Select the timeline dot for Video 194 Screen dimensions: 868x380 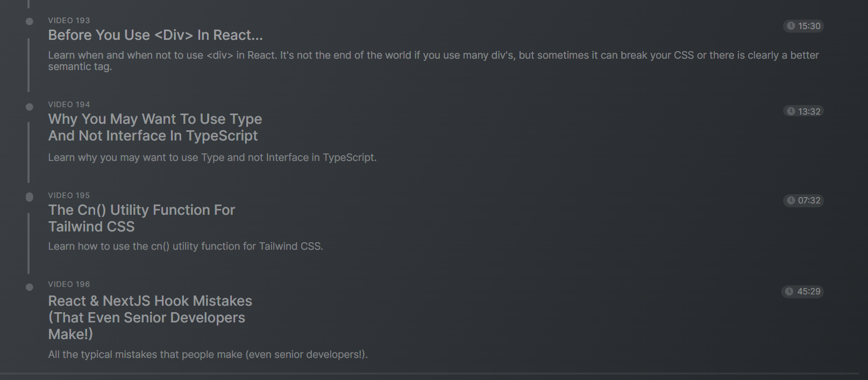[30, 107]
